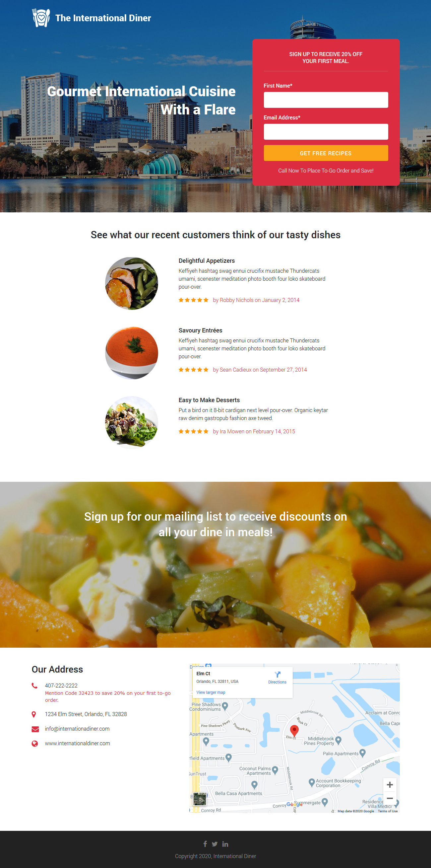
Task: Click the Terms of Use map link
Action: coord(388,811)
